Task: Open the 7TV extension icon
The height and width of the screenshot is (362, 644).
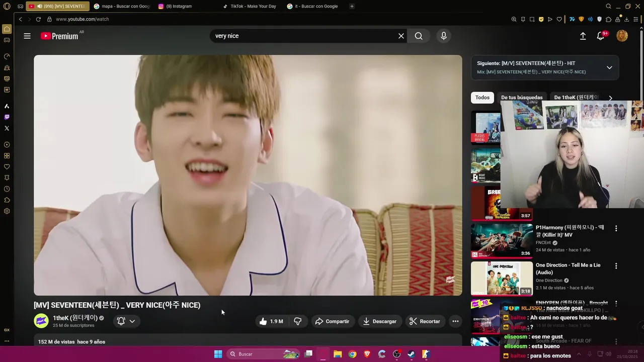Action: 572,19
